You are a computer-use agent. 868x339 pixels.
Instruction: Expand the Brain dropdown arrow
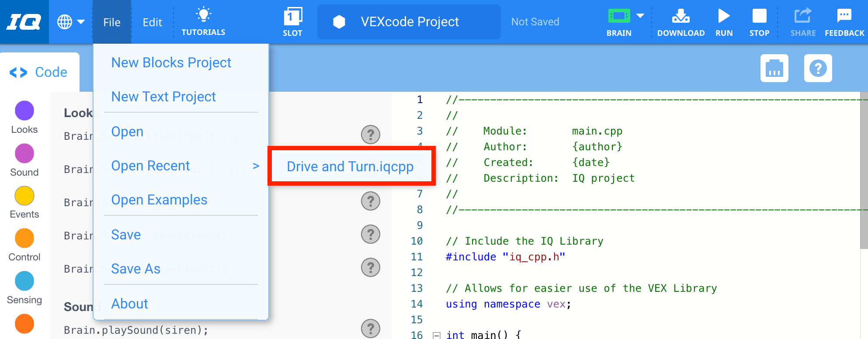640,16
